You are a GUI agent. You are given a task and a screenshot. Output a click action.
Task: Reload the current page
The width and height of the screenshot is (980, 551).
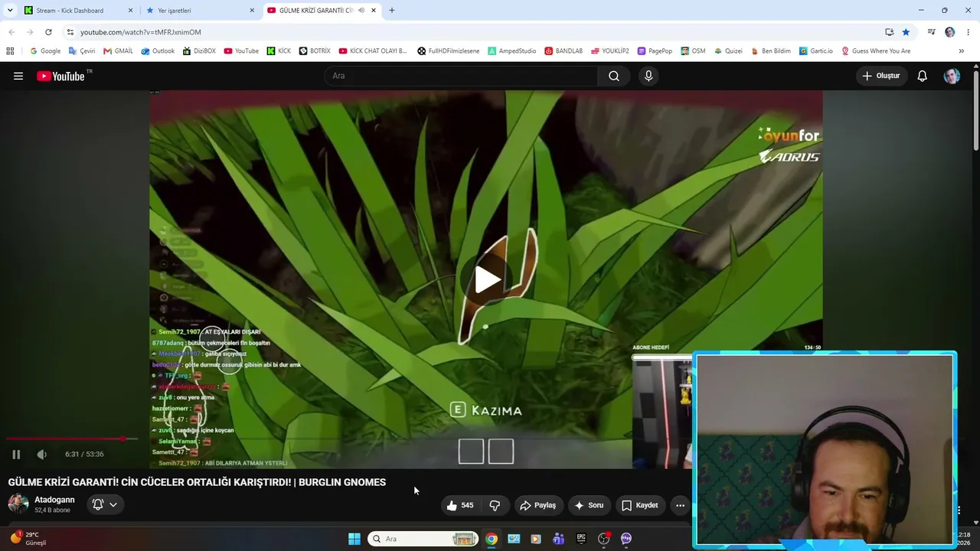48,32
